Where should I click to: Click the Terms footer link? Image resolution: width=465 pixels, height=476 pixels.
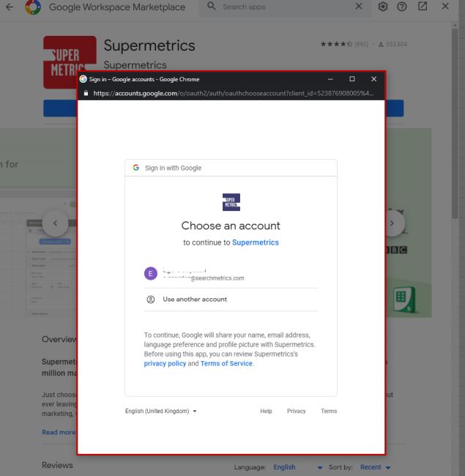point(329,411)
